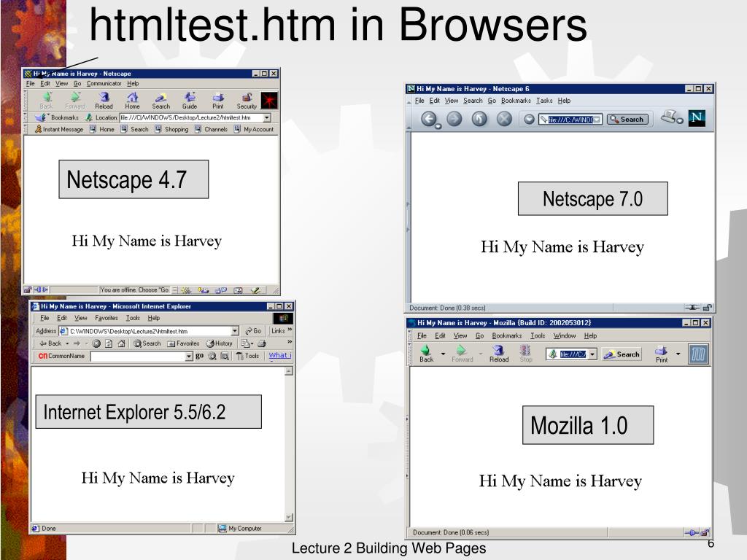Open CommonName field dropdown arrow
Viewport: 747px width, 560px height.
[189, 356]
